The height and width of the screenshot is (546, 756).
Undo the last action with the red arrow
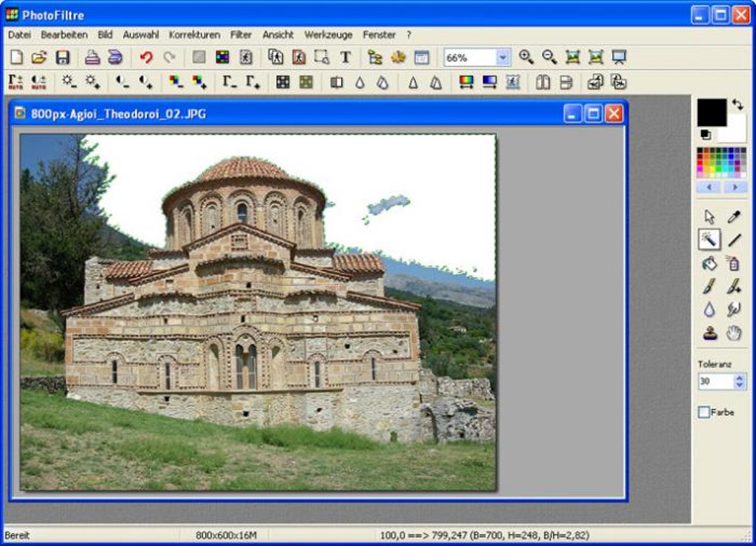pyautogui.click(x=147, y=57)
